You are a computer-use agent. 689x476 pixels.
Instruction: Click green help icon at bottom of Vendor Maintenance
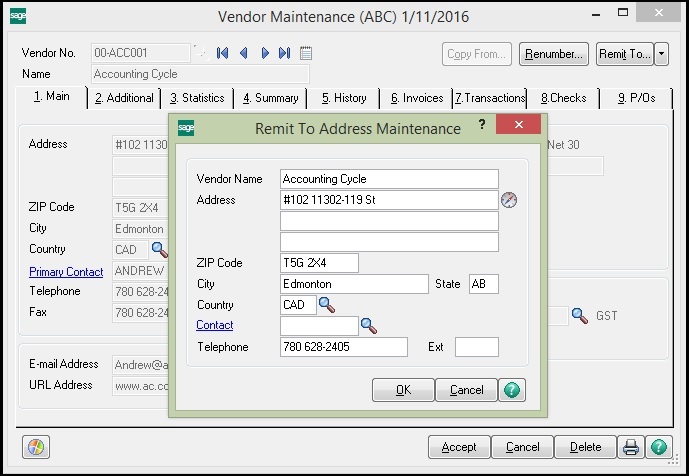[659, 447]
